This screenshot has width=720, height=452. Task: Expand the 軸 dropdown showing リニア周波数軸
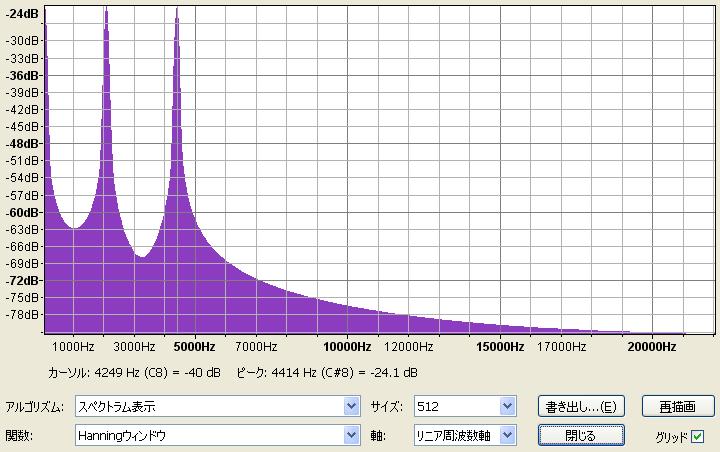[507, 435]
